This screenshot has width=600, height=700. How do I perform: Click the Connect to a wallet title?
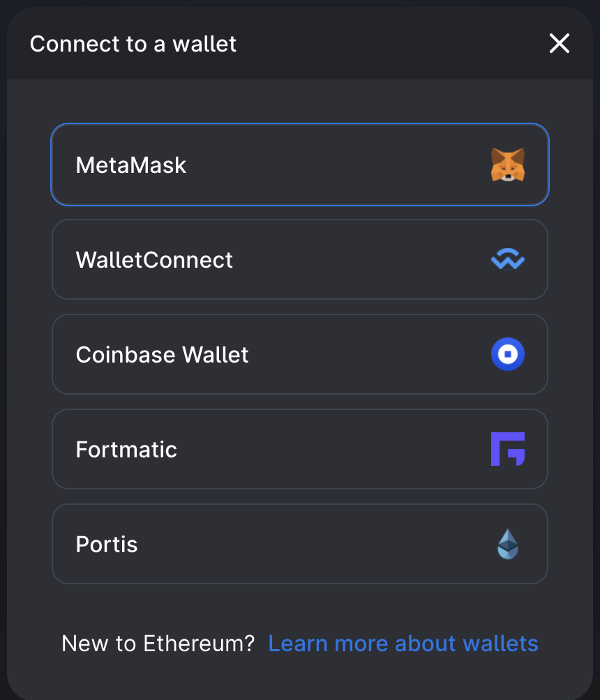point(133,44)
